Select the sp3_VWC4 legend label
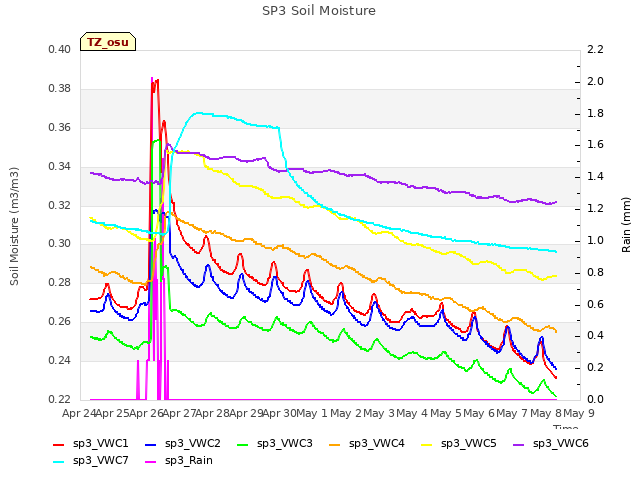640x480 pixels. tap(376, 444)
